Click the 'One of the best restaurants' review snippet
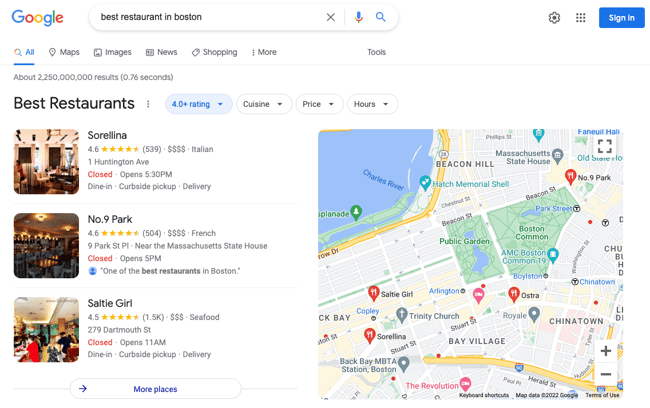This screenshot has width=650, height=408. [170, 271]
